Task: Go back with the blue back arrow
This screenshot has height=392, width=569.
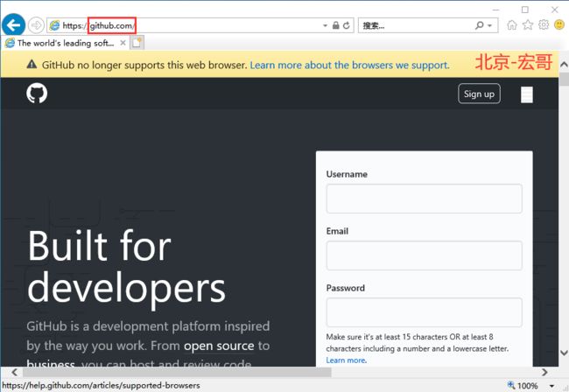Action: (x=13, y=25)
